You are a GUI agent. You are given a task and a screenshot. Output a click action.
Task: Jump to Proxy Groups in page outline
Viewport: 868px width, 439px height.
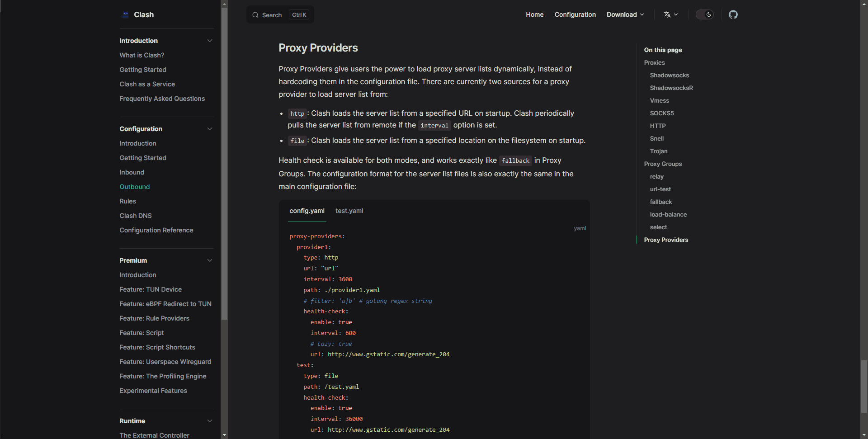point(663,164)
